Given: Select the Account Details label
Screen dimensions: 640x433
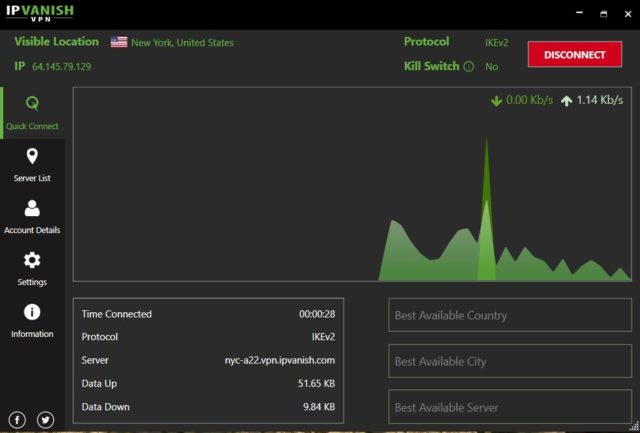Looking at the screenshot, I should click(32, 230).
